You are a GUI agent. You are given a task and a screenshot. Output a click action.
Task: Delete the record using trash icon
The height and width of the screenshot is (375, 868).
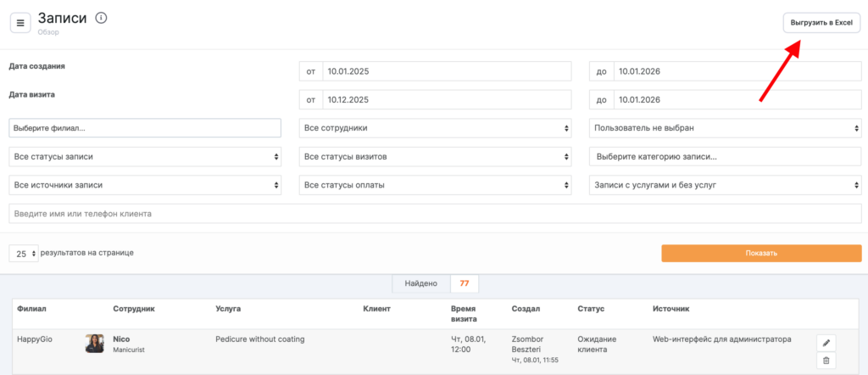(x=827, y=361)
